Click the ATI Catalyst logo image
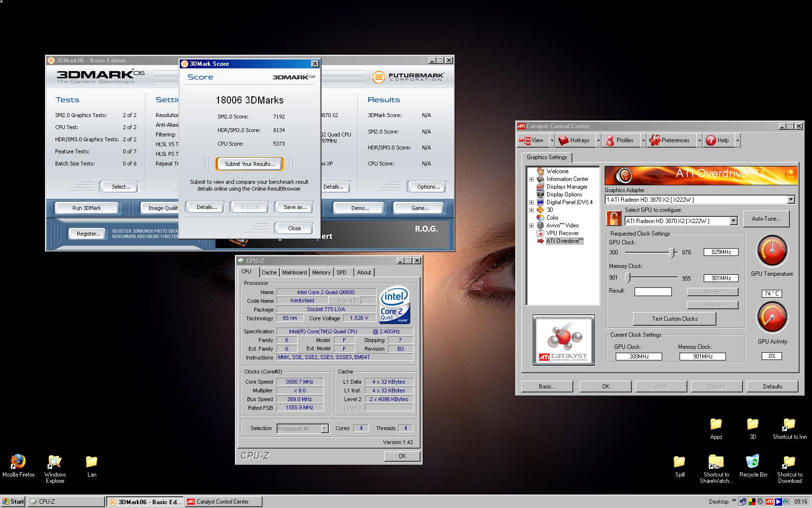The height and width of the screenshot is (508, 812). 564,340
